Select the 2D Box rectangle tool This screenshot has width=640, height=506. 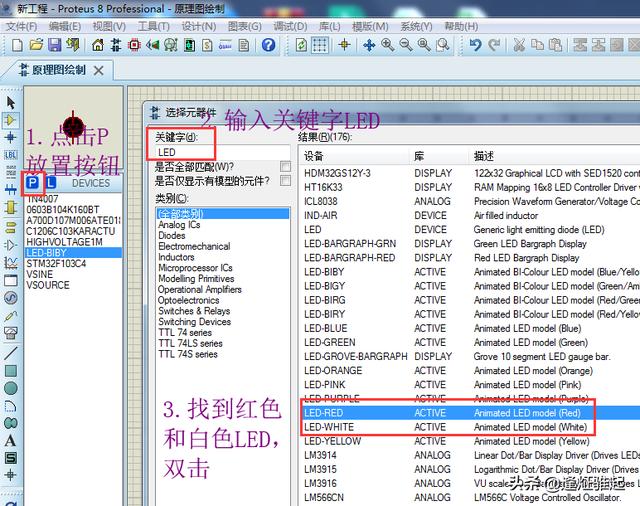click(11, 371)
